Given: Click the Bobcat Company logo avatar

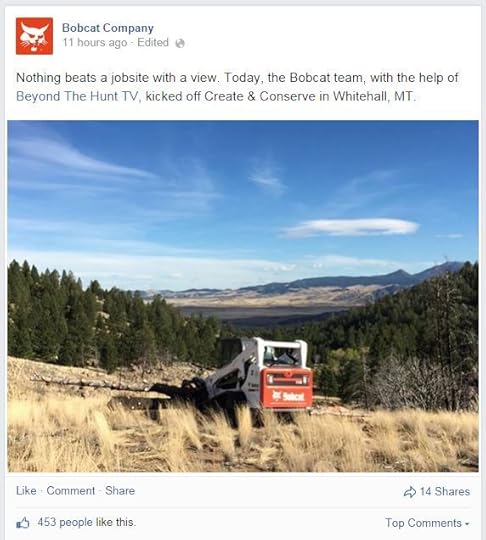Looking at the screenshot, I should click(34, 36).
